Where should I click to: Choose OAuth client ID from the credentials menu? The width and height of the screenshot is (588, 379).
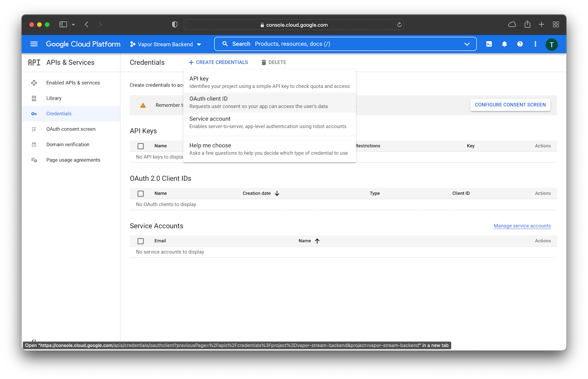pyautogui.click(x=208, y=98)
